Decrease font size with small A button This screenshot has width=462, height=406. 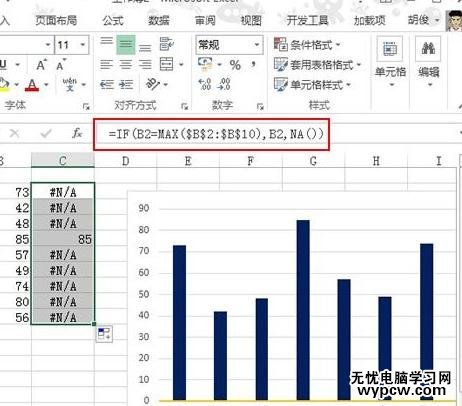point(61,65)
